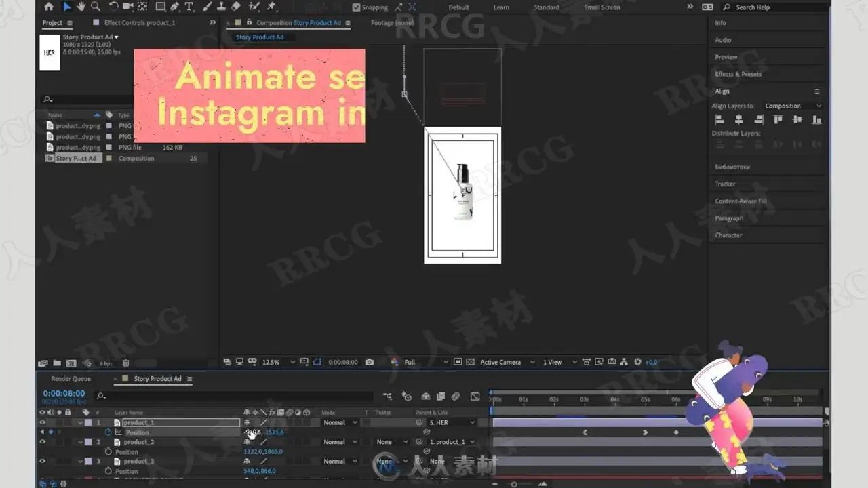The image size is (868, 488).
Task: Select the Small Screen workspace
Action: (x=601, y=7)
